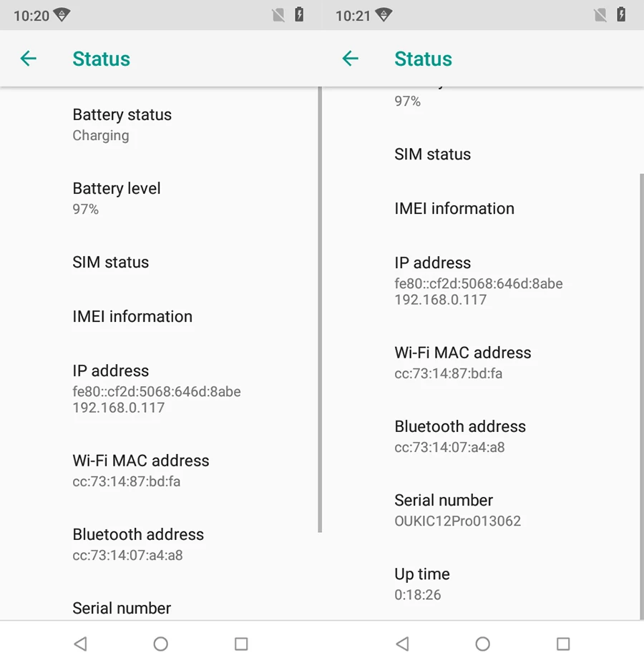Click cc:73:14:07:a4:a8 in the right screen
The height and width of the screenshot is (668, 644).
point(449,447)
